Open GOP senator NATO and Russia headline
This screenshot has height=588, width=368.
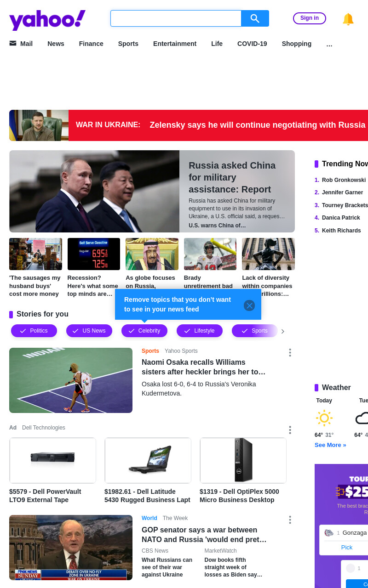click(x=204, y=535)
